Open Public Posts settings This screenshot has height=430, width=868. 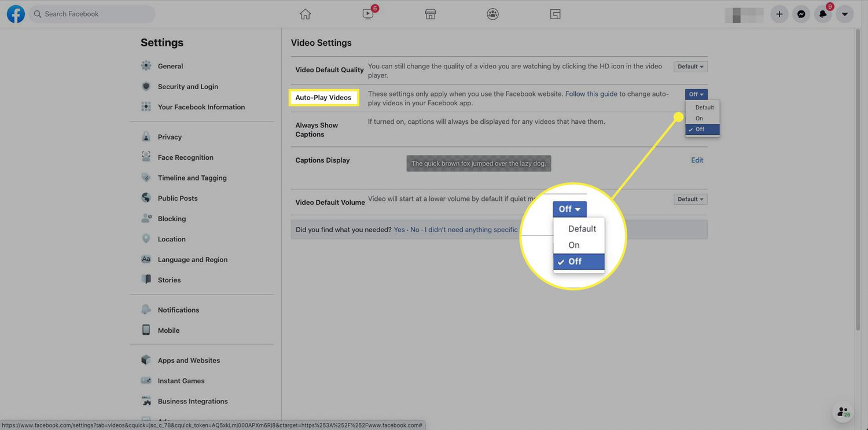178,198
